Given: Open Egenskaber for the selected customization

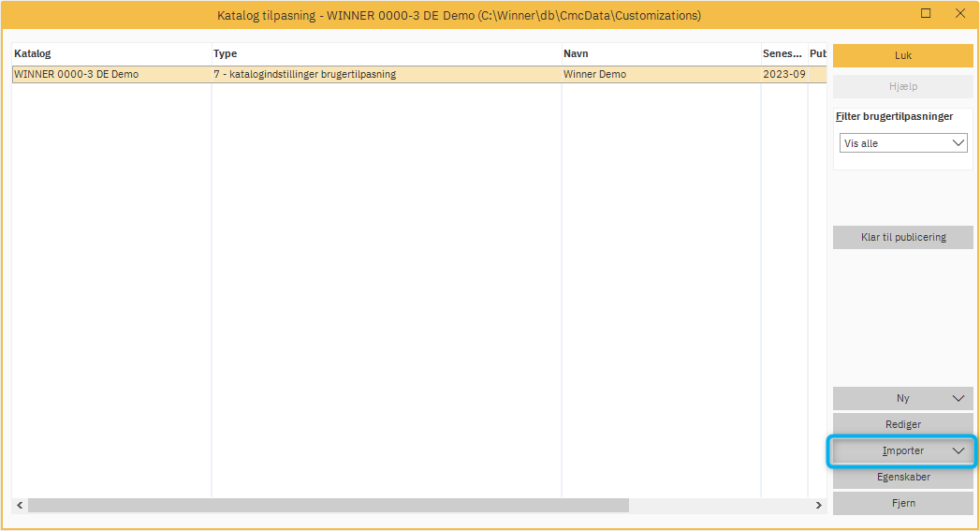Looking at the screenshot, I should coord(902,477).
